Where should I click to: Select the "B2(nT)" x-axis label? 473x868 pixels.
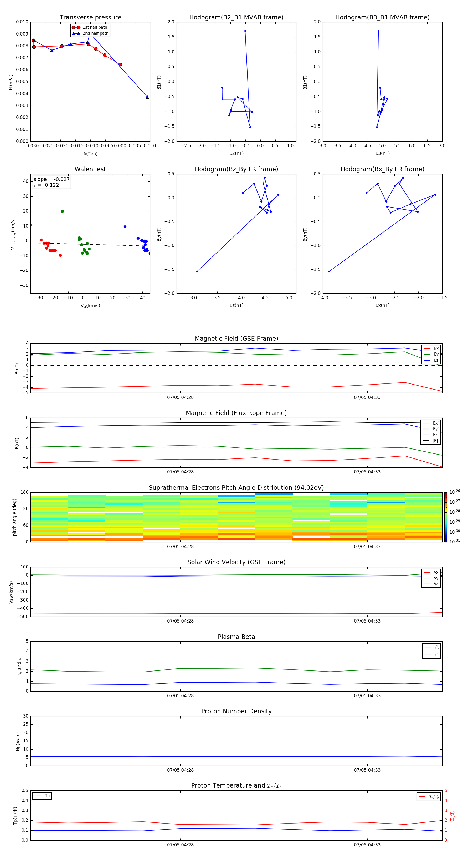click(x=236, y=153)
